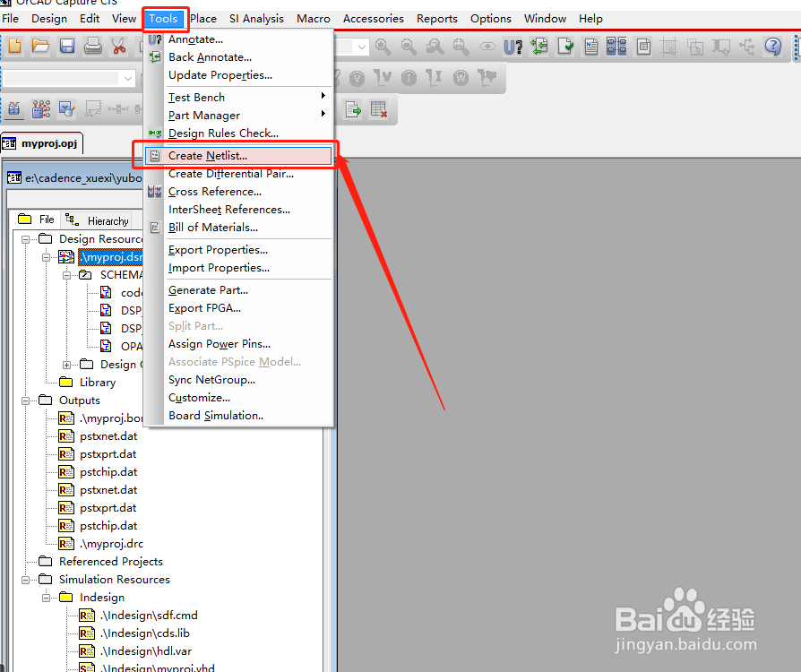Collapse the Outputs folder node

[25, 401]
